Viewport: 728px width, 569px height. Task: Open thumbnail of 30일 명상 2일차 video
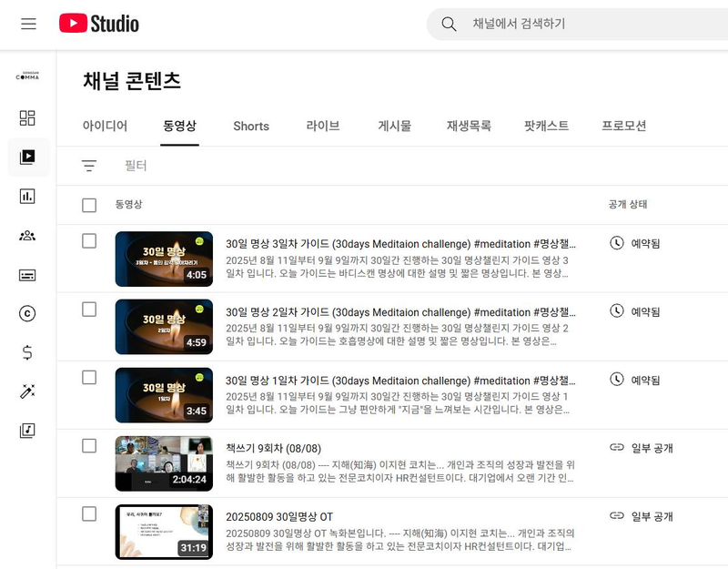(x=164, y=327)
